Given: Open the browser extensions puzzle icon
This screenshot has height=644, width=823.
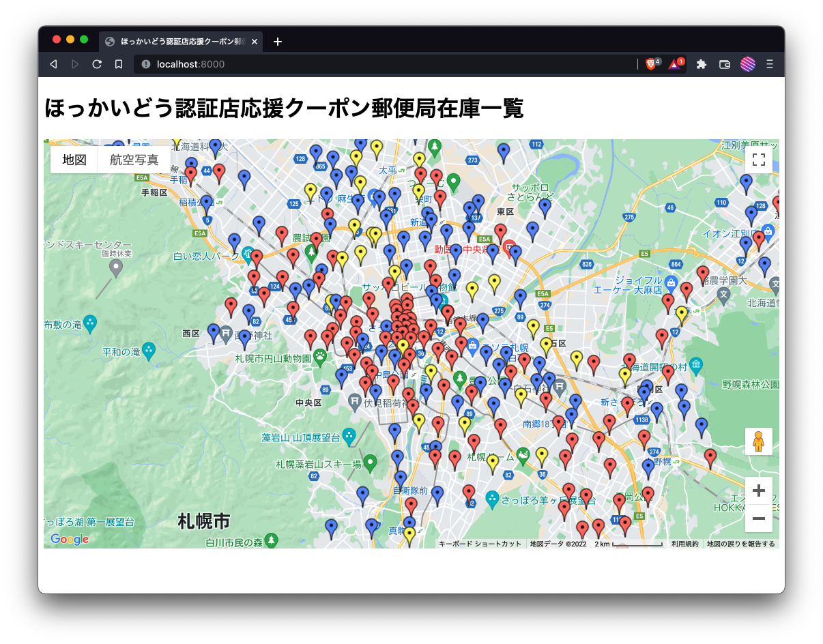Looking at the screenshot, I should point(702,63).
